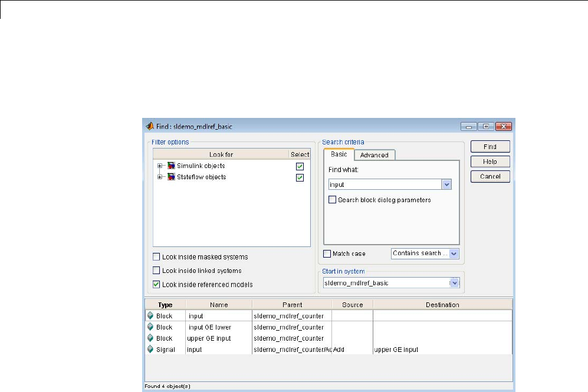Sort results by Source column header

coord(353,305)
